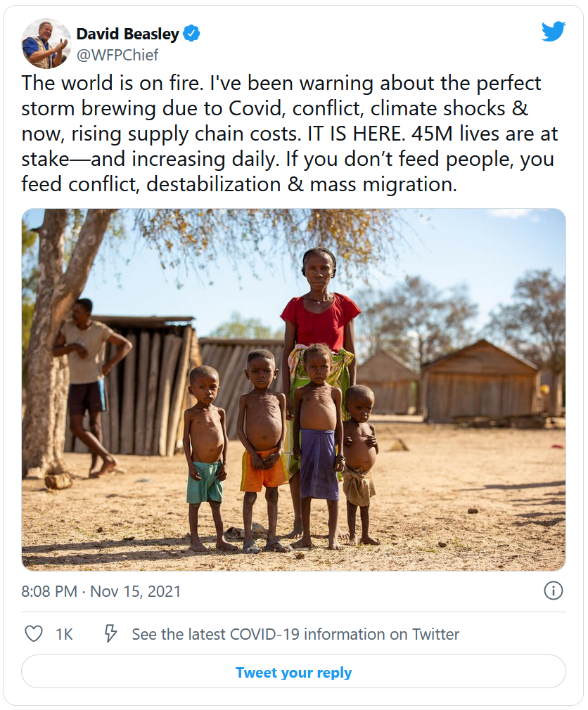Screen dimensions: 588x710
Task: Click the child in green shorts
Action: click(204, 457)
